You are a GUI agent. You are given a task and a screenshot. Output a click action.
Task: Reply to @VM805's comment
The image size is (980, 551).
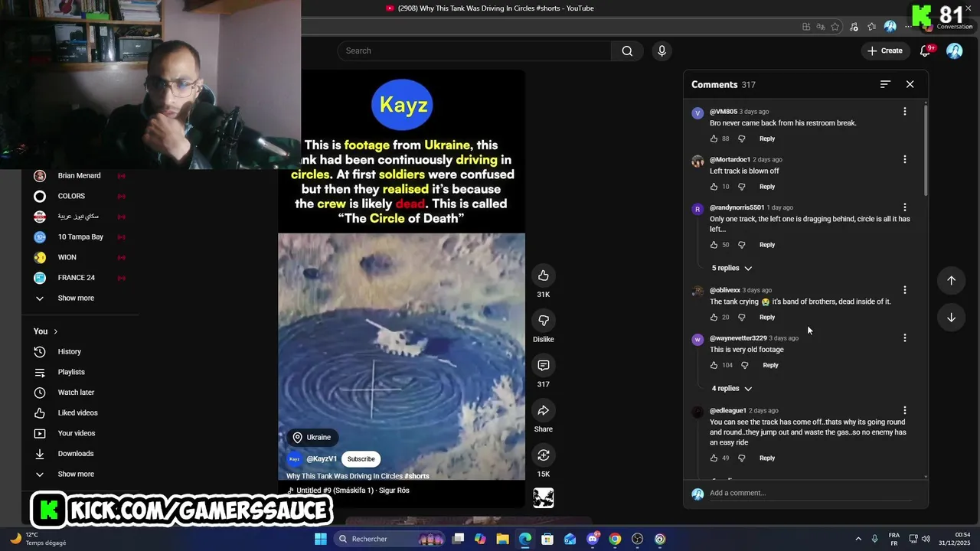pos(767,139)
